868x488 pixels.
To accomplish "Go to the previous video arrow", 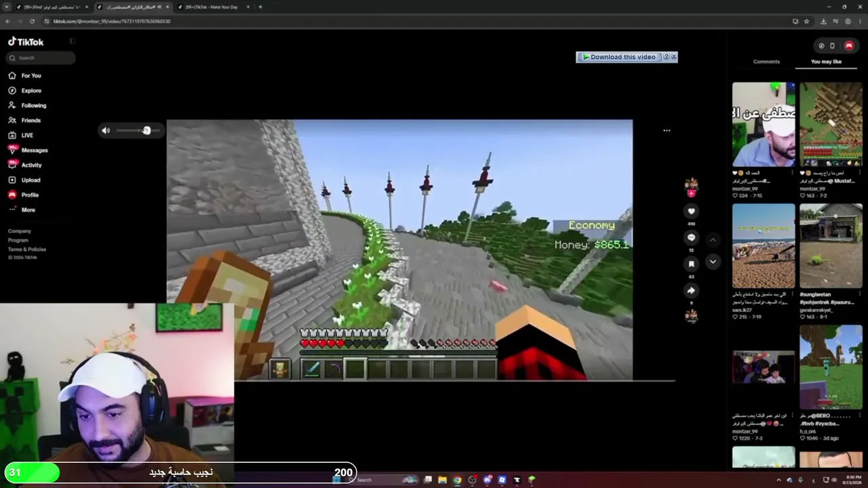I will click(x=713, y=239).
